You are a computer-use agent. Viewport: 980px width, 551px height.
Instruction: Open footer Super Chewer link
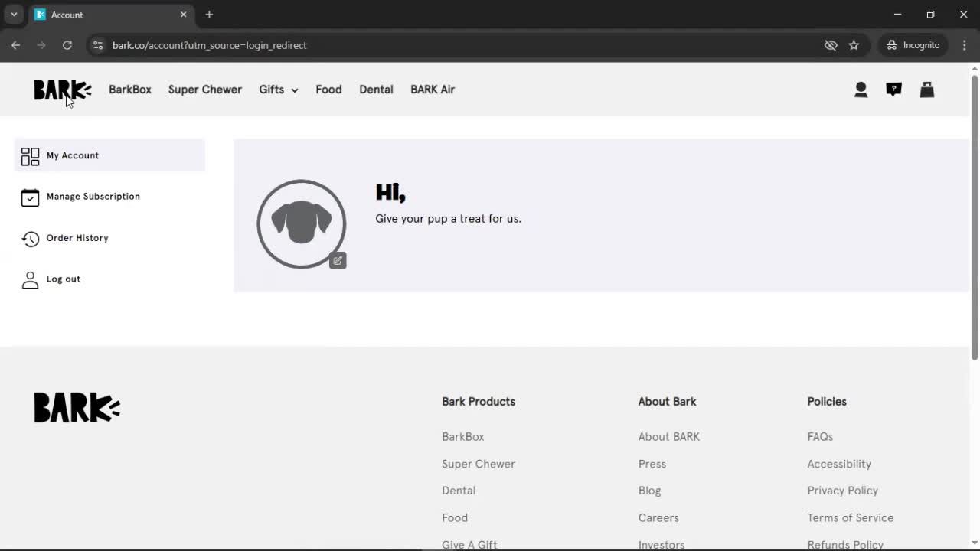[x=479, y=464]
